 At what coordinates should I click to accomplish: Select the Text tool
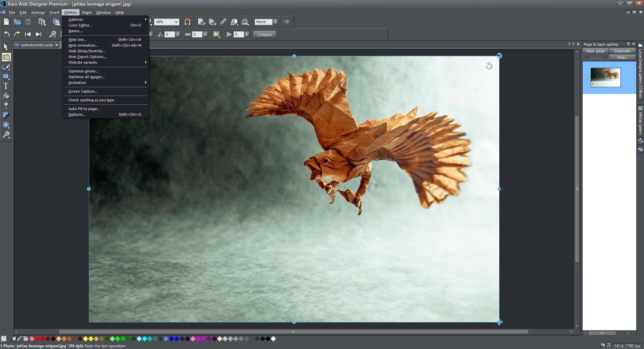pyautogui.click(x=6, y=86)
